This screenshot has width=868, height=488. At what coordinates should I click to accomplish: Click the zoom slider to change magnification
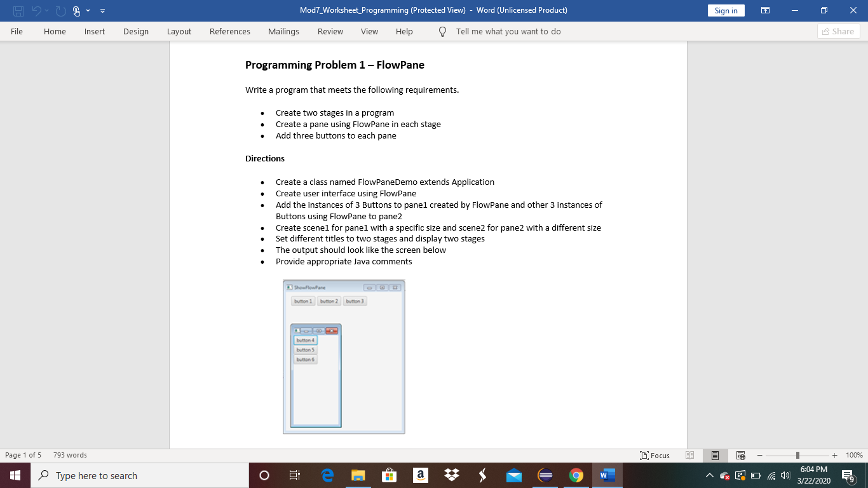[x=796, y=455]
